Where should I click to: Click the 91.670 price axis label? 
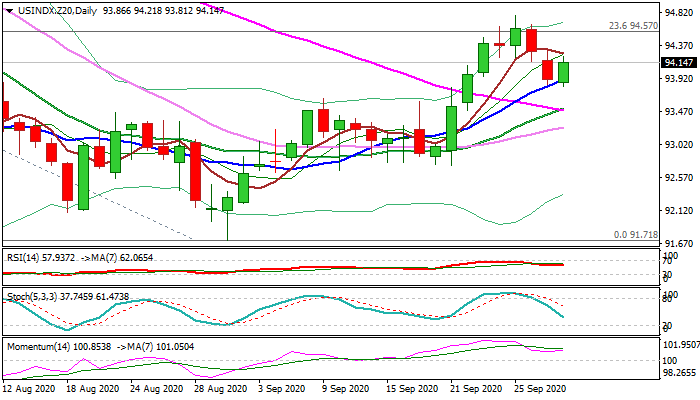click(x=678, y=243)
